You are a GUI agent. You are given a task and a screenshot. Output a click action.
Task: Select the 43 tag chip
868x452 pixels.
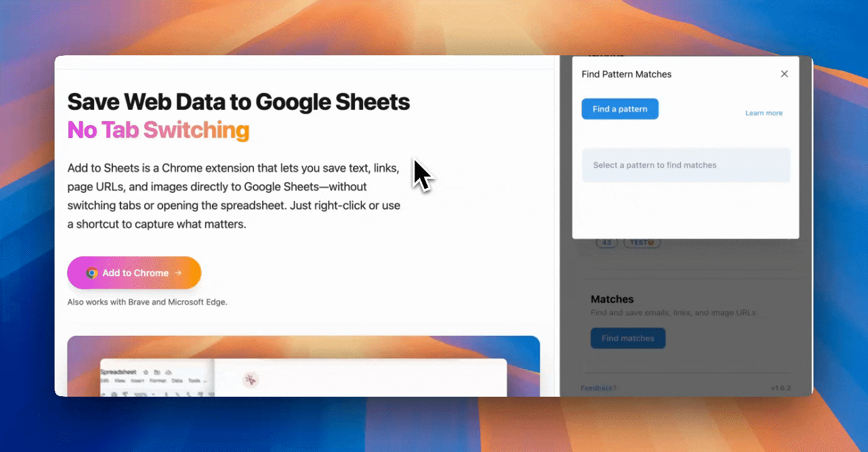pos(606,243)
